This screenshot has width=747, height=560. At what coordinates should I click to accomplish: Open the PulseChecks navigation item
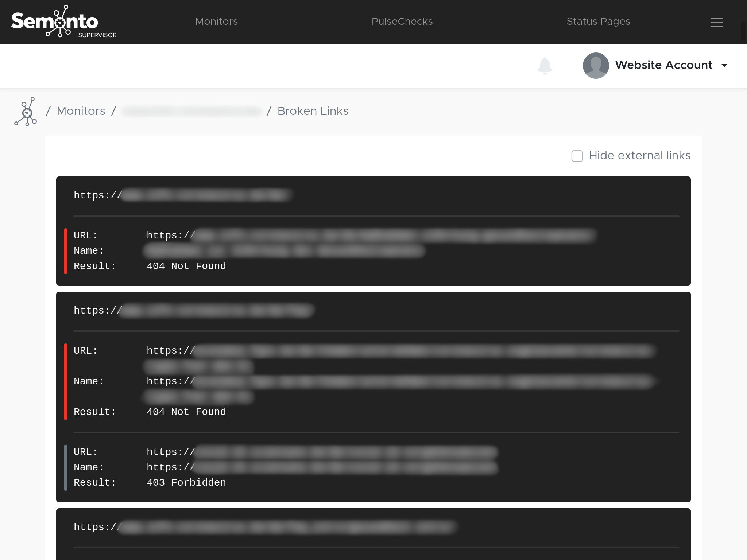pos(402,22)
